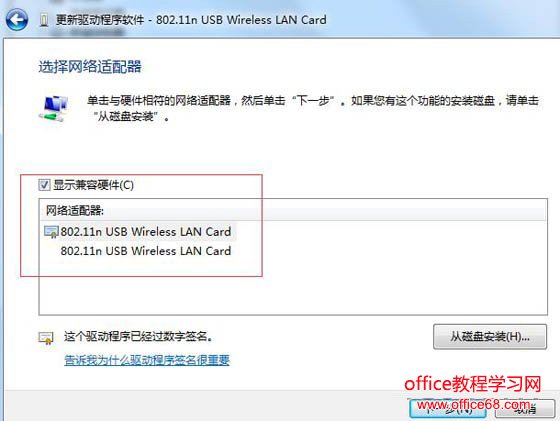Click the network computers icon beside instructions
Viewport: 560px width, 421px height.
coord(54,108)
